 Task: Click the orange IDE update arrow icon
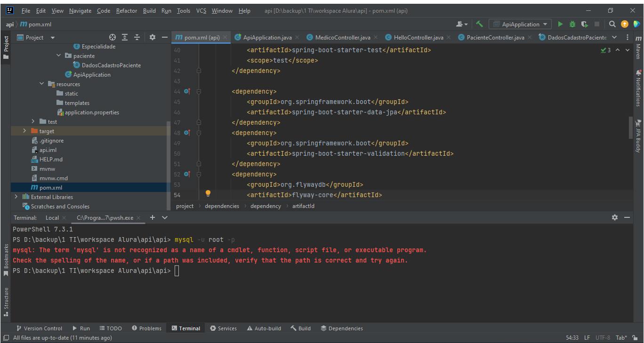pos(625,24)
